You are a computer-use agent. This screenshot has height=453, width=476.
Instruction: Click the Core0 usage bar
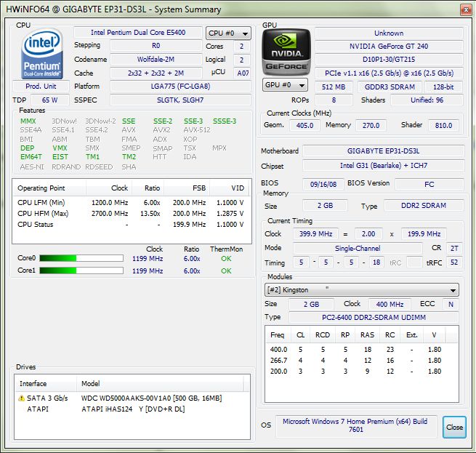point(81,258)
